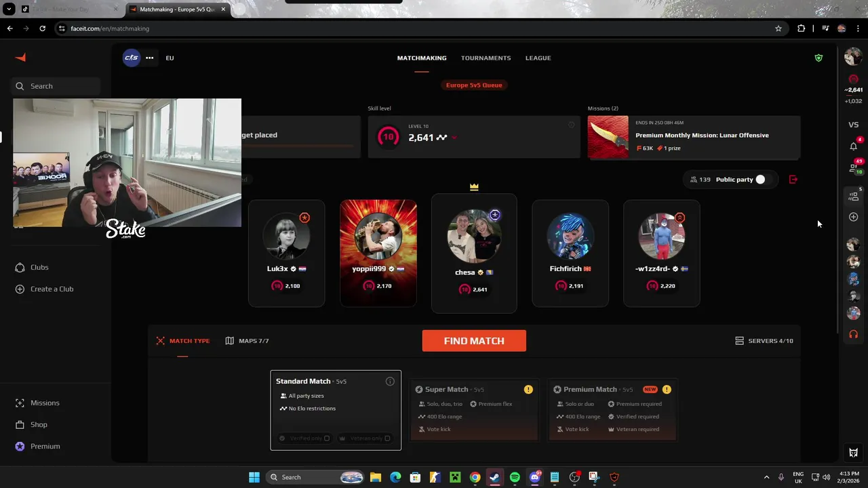
Task: Open Chrome extensions puzzle icon
Action: coord(802,28)
